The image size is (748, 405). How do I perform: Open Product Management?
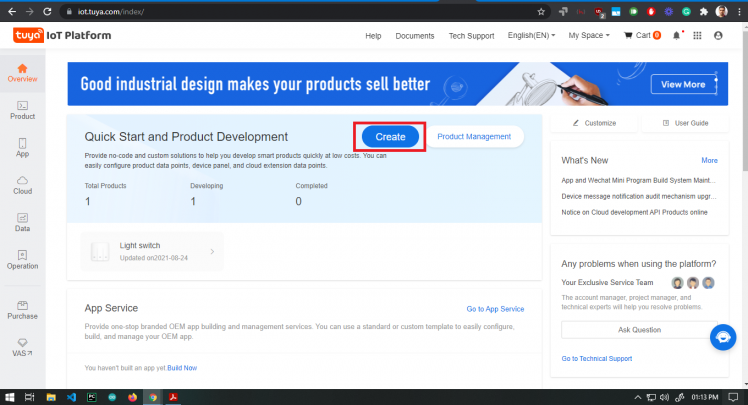474,136
